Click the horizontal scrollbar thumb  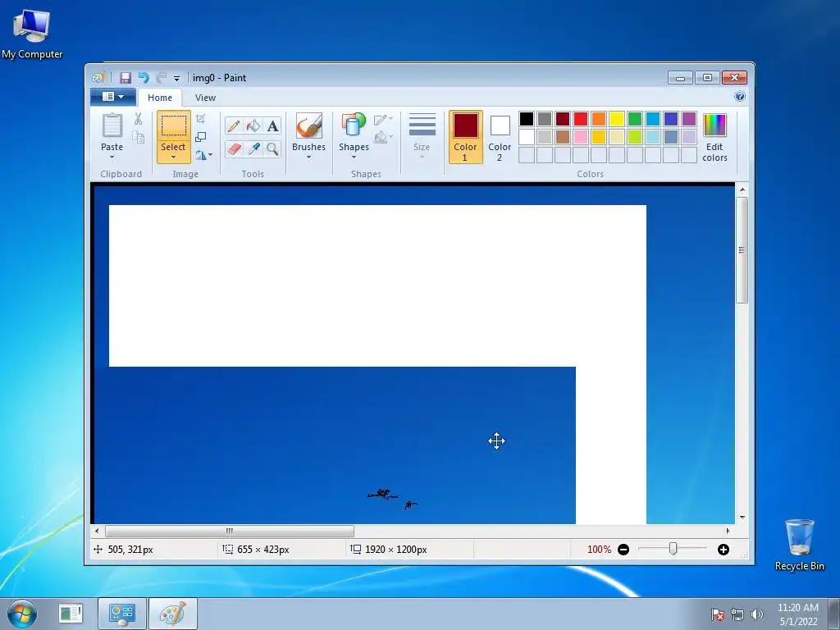click(x=230, y=532)
